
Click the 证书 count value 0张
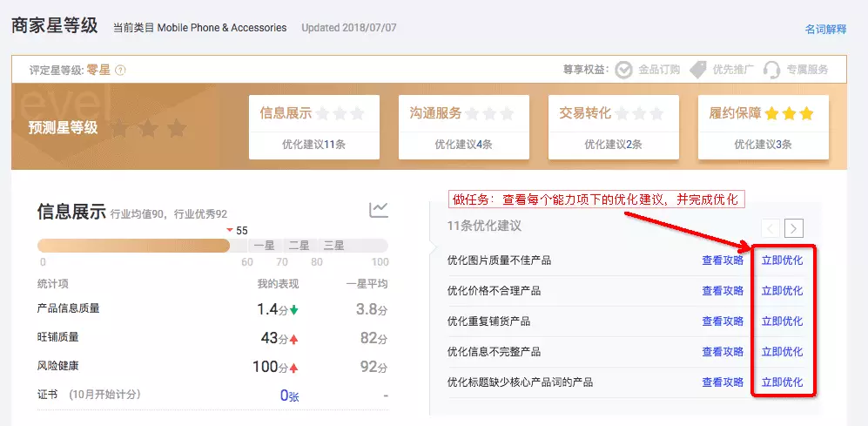click(x=289, y=396)
